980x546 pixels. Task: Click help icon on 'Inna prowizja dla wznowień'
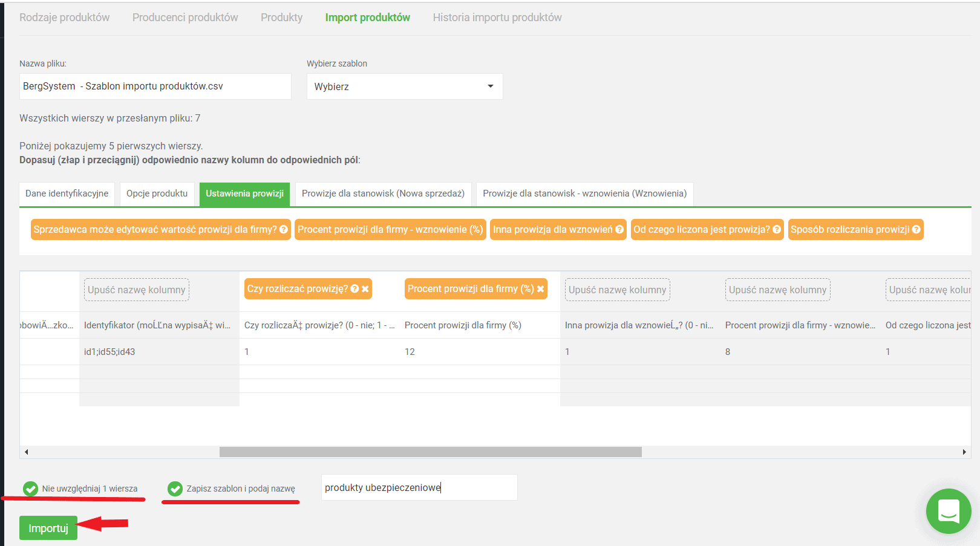(x=619, y=230)
